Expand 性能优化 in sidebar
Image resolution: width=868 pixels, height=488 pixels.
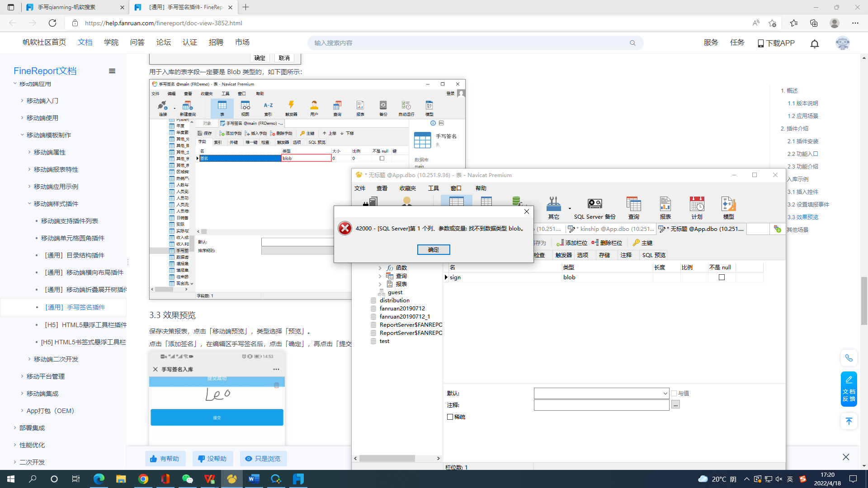coord(15,445)
